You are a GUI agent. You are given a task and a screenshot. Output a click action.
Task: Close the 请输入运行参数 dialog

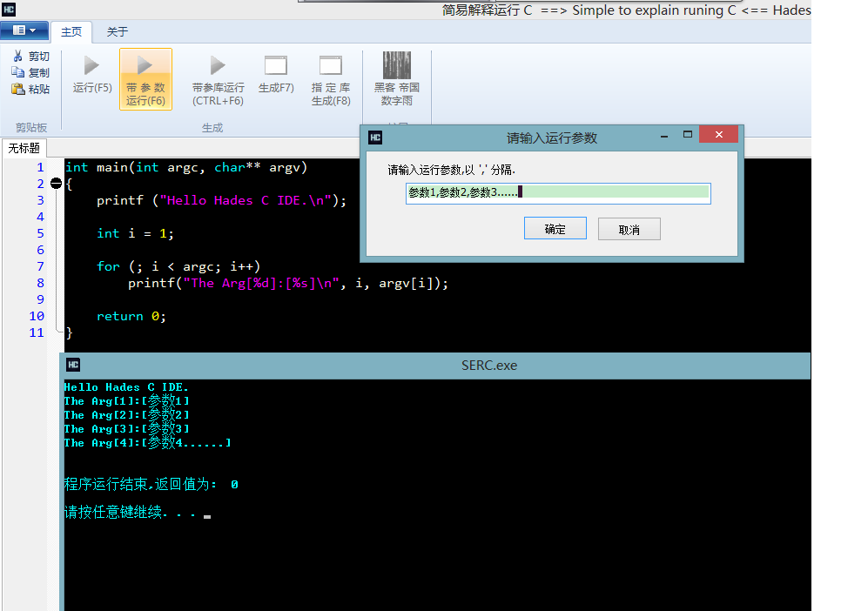coord(718,136)
